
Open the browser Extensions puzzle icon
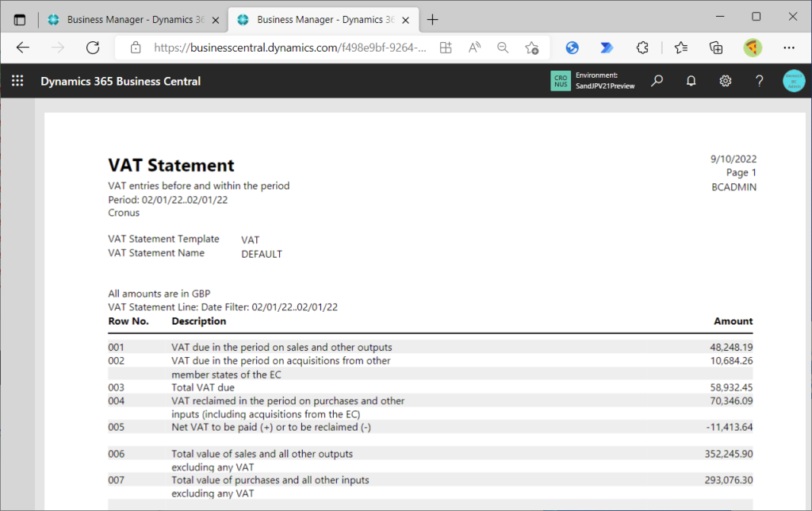pos(643,48)
